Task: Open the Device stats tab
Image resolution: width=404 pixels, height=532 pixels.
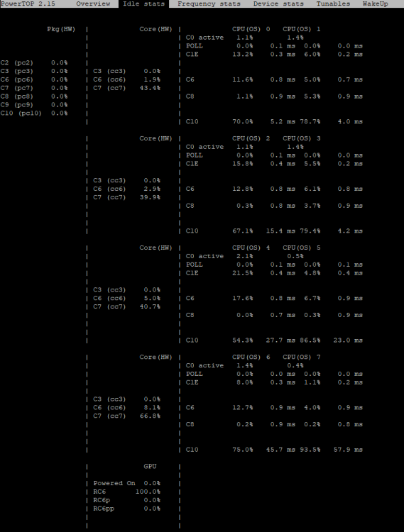Action: [x=278, y=4]
